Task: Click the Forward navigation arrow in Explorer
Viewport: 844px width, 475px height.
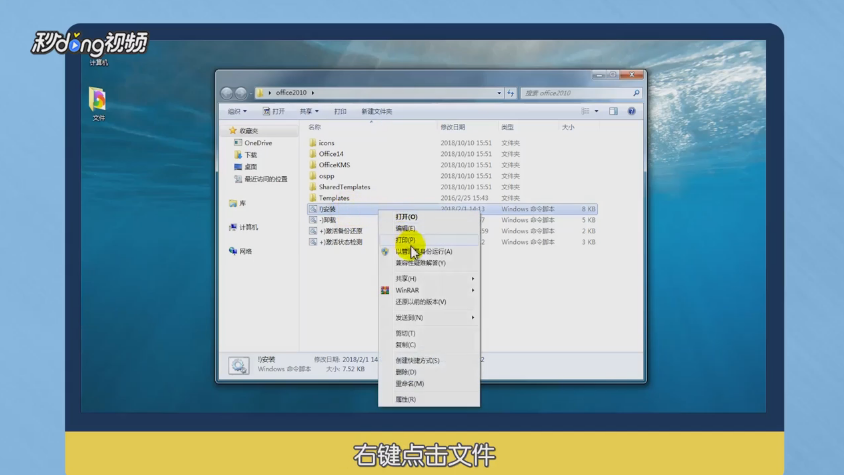Action: pos(241,93)
